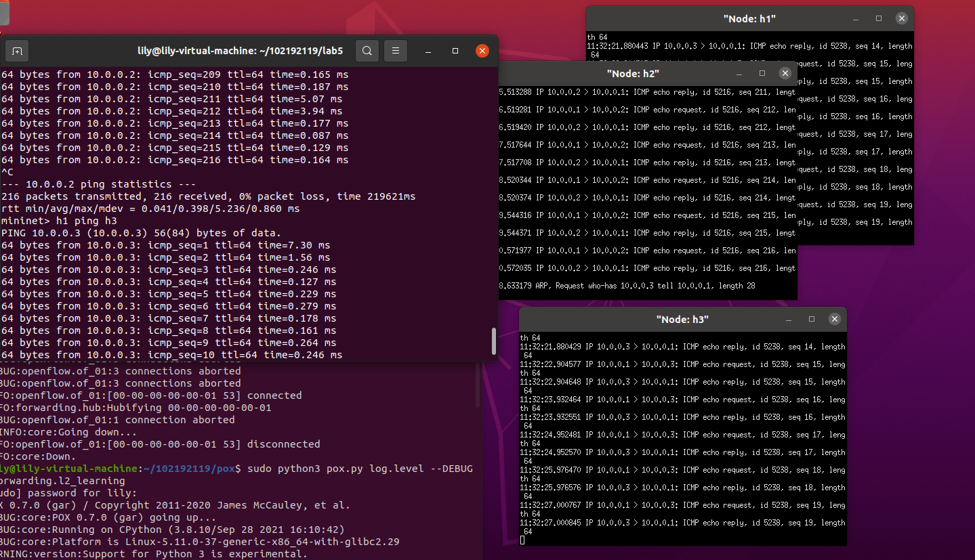Viewport: 975px width, 560px height.
Task: Click the ARP who-has 10.0.0.3 line in h2
Action: (627, 286)
